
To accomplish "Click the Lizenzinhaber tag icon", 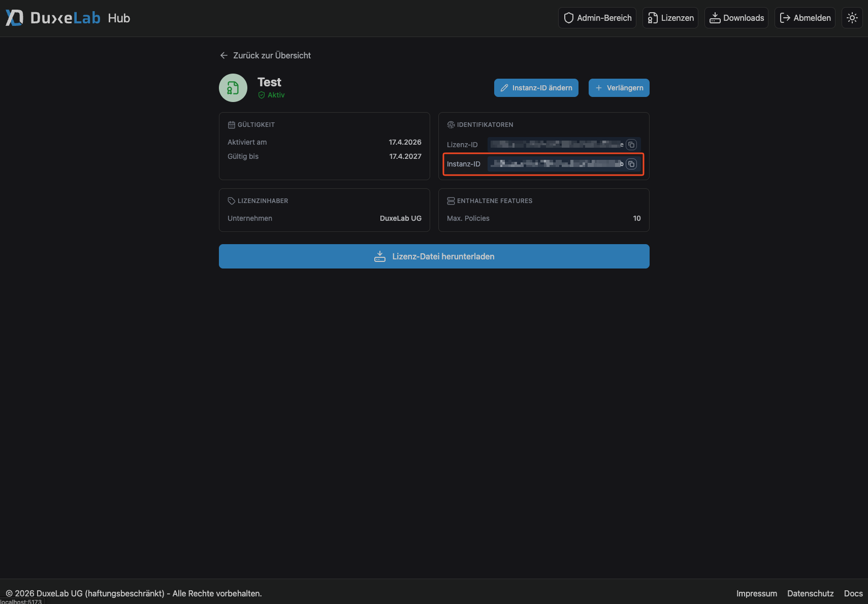I will [232, 201].
